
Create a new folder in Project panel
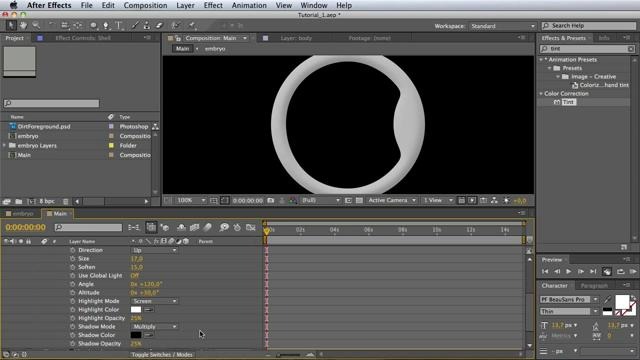[19, 201]
